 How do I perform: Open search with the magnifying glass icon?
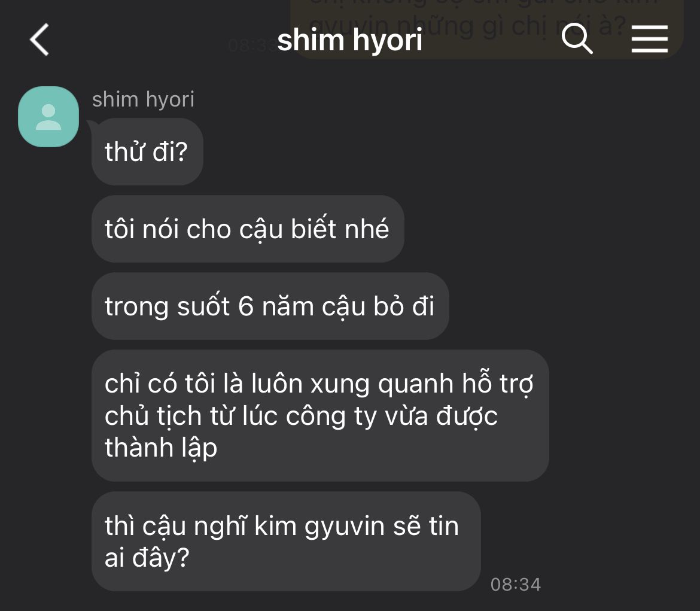pyautogui.click(x=577, y=39)
